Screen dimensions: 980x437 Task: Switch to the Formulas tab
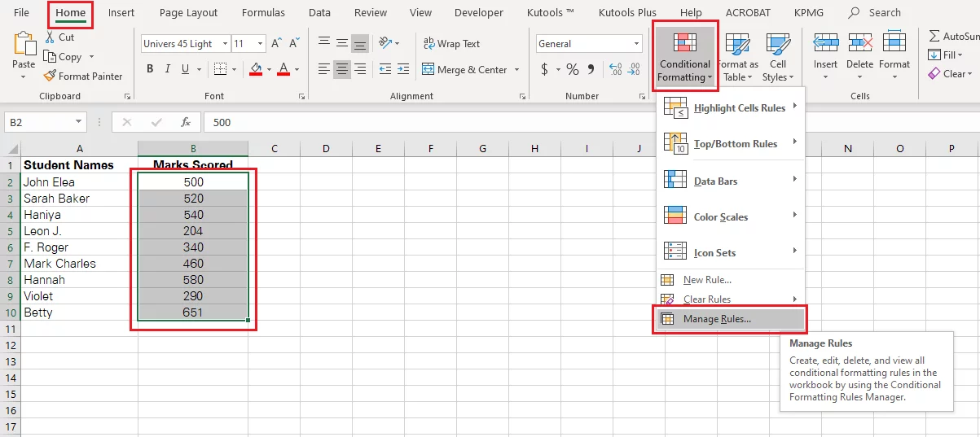[264, 12]
